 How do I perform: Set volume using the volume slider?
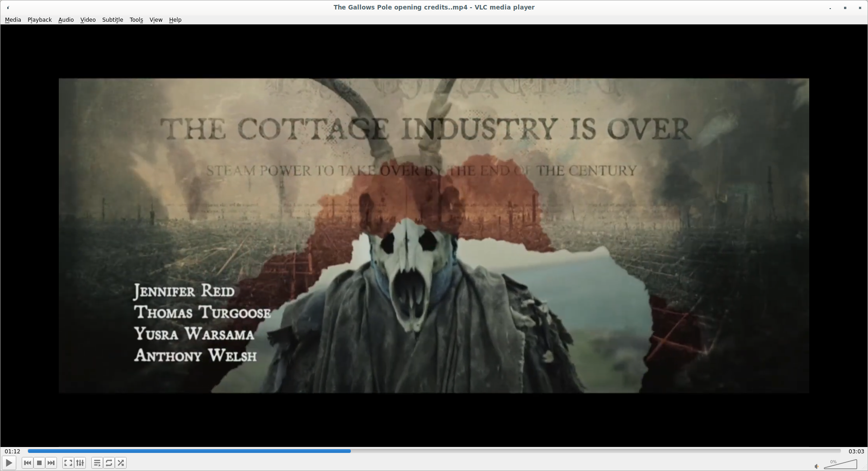840,464
